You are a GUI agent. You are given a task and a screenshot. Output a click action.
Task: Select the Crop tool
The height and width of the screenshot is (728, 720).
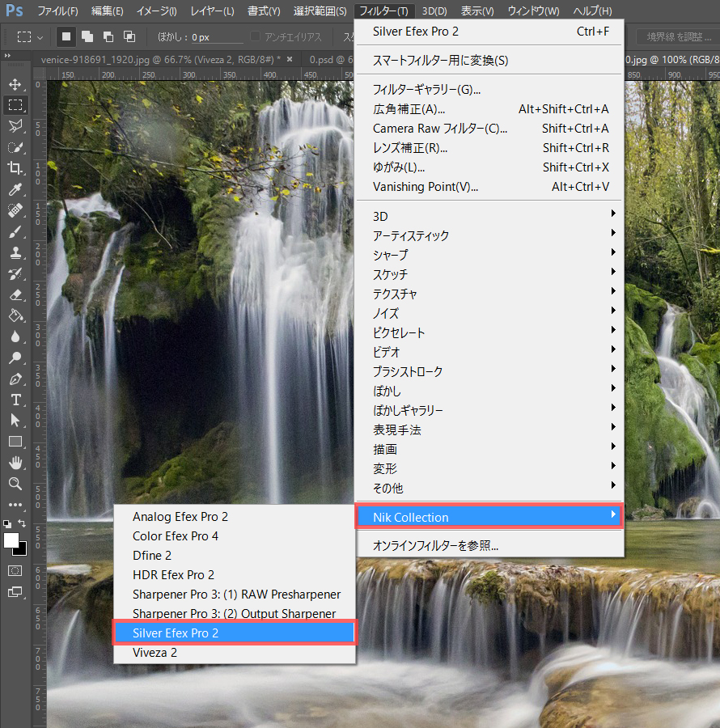click(x=15, y=168)
